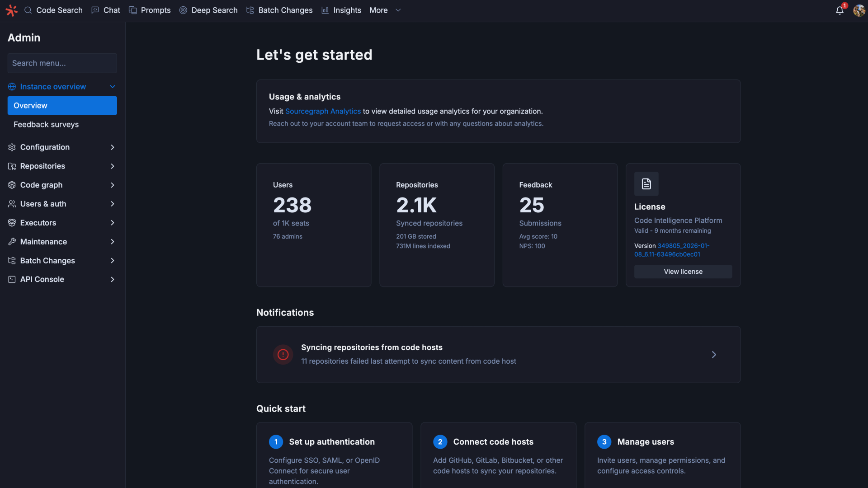Click the View license button
The width and height of the screenshot is (868, 488).
pyautogui.click(x=683, y=271)
